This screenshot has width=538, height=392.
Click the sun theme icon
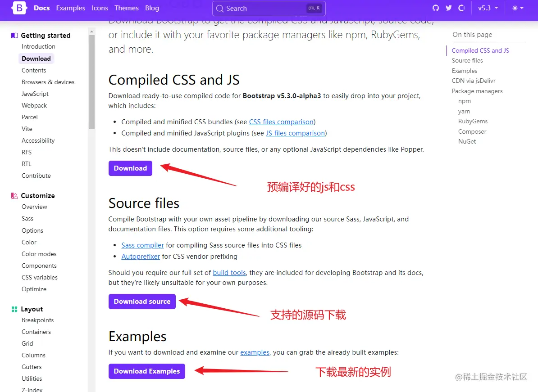click(x=515, y=8)
